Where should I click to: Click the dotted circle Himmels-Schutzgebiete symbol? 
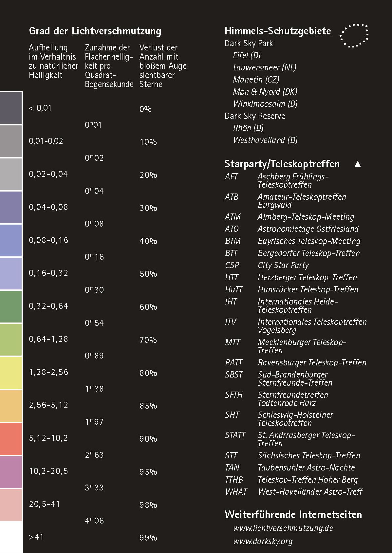tap(354, 35)
